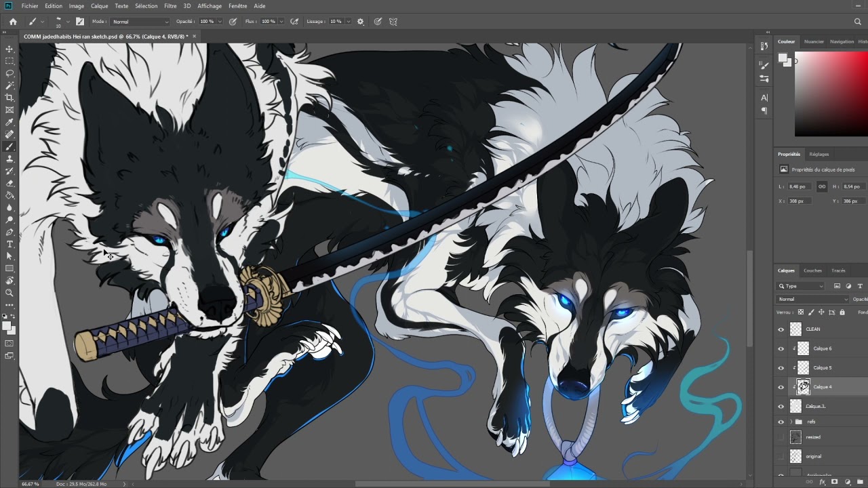Go to Home screen icon
Image resolution: width=868 pixels, height=488 pixels.
[x=13, y=22]
